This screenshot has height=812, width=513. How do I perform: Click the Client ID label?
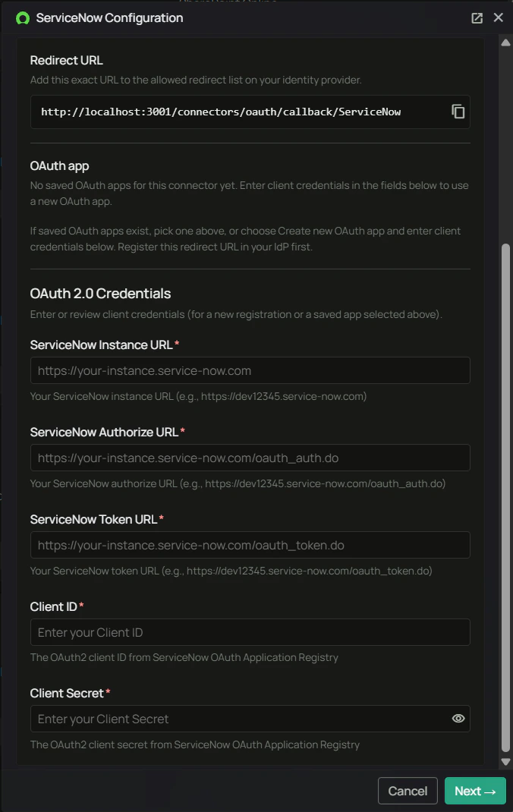tap(53, 607)
